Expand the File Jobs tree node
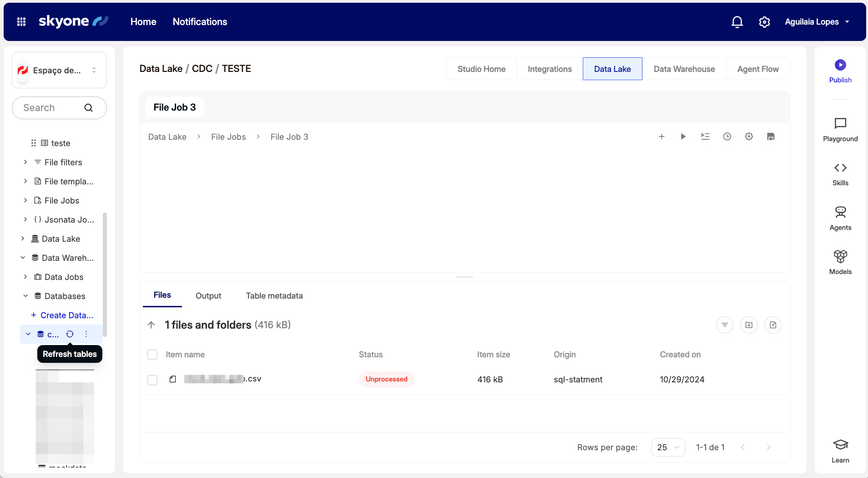This screenshot has width=868, height=478. (25, 200)
